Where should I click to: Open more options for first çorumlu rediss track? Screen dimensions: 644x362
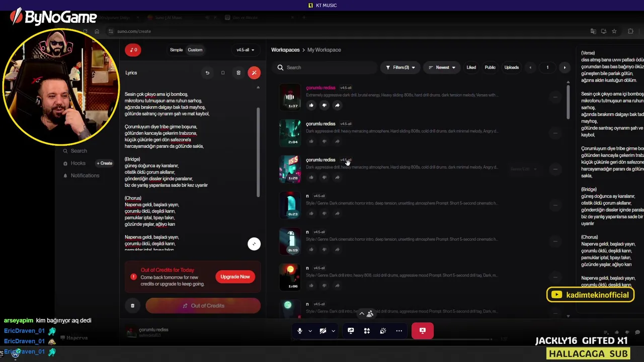coord(555,97)
